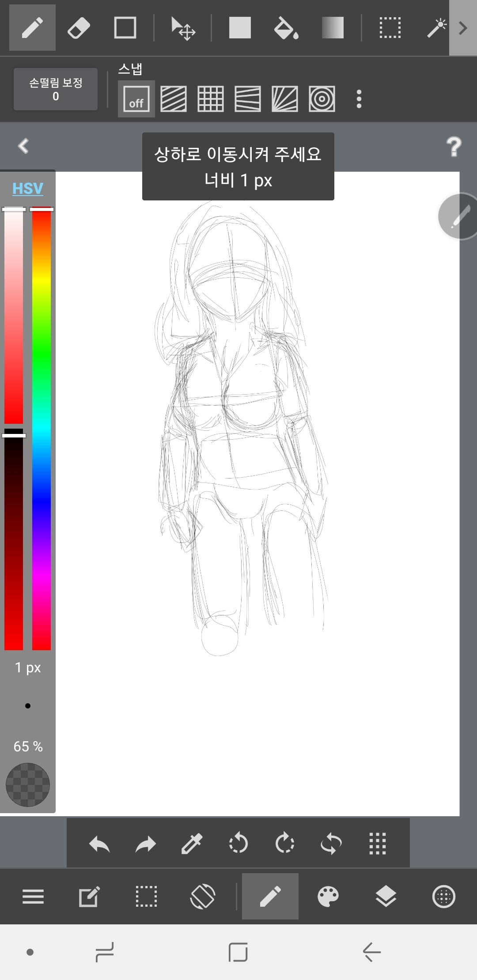Enable the concentric circle snap guide
The width and height of the screenshot is (477, 980).
[x=322, y=99]
